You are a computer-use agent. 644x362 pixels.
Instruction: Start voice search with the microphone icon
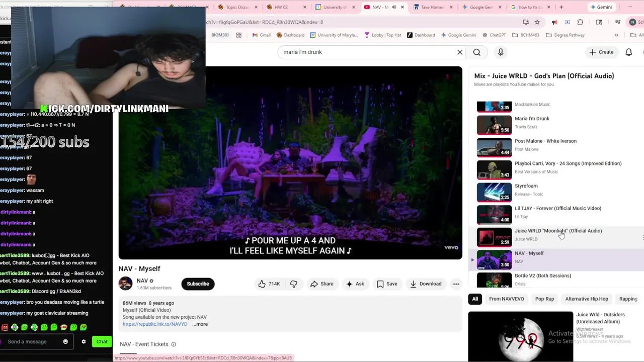pyautogui.click(x=501, y=52)
